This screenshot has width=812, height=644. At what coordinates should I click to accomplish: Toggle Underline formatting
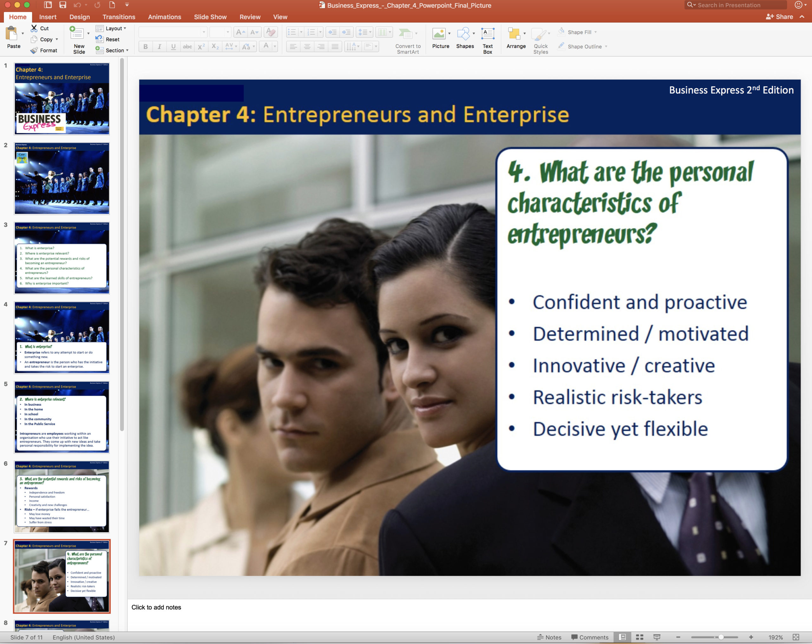[173, 47]
